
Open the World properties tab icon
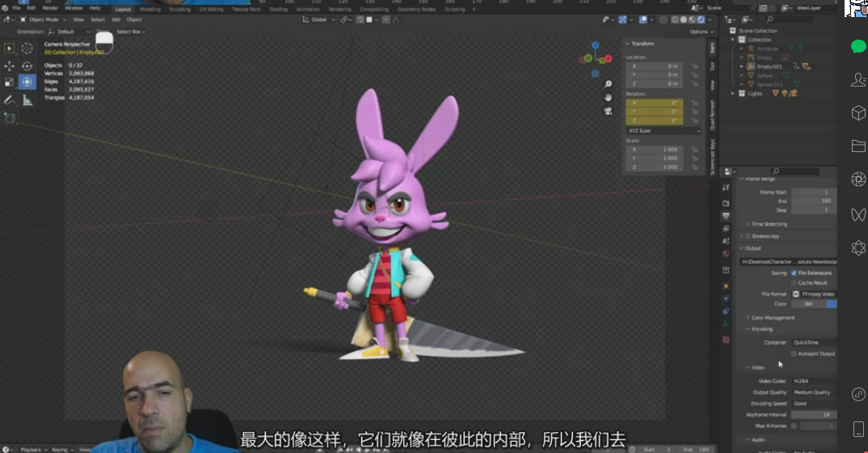(726, 254)
